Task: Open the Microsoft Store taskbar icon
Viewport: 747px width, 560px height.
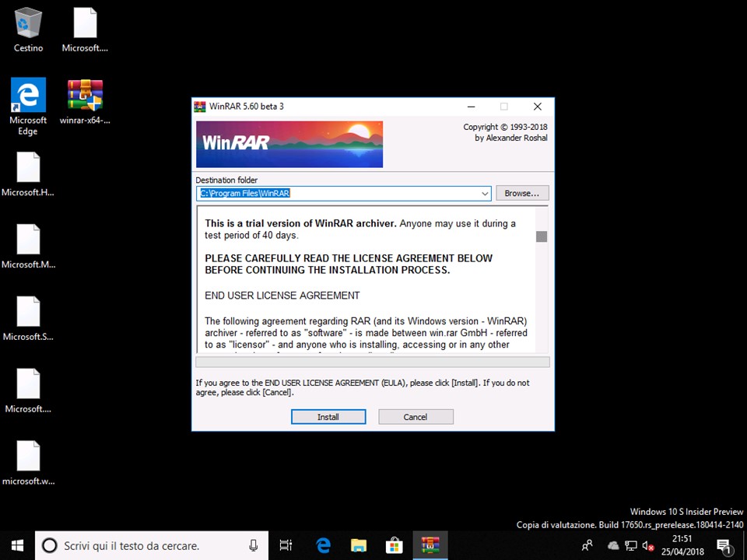Action: click(394, 545)
